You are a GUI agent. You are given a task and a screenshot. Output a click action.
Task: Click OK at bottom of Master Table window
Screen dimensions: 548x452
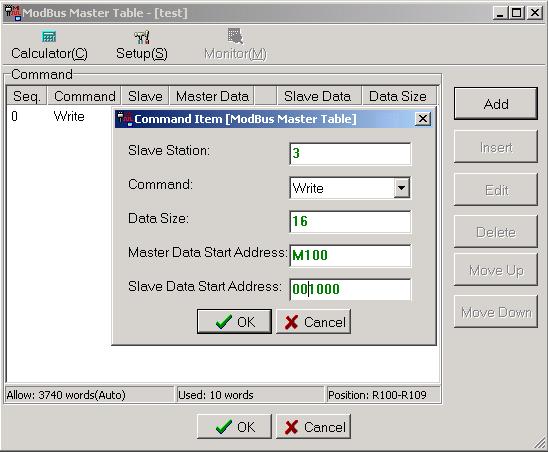pos(234,426)
